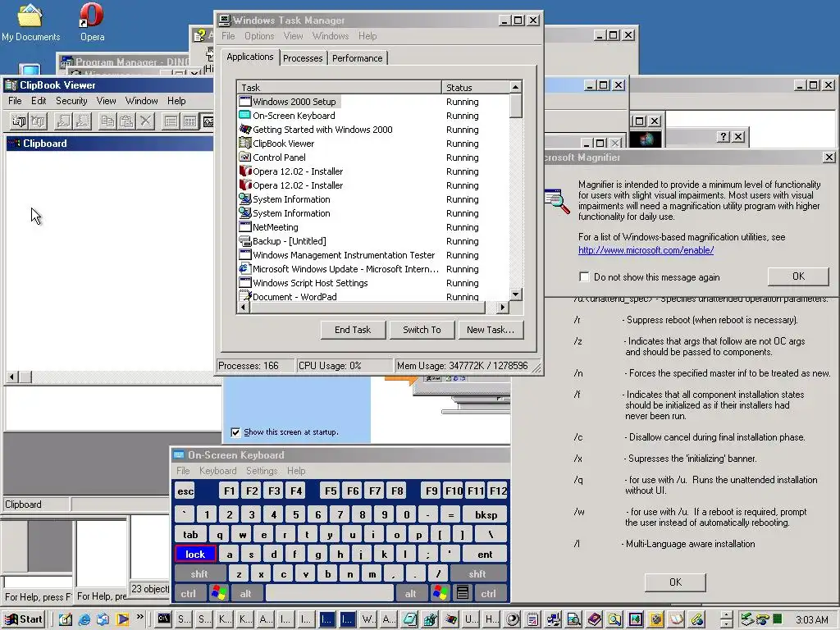This screenshot has height=630, width=840.
Task: Open the Opera desktop shortcut
Action: point(92,22)
